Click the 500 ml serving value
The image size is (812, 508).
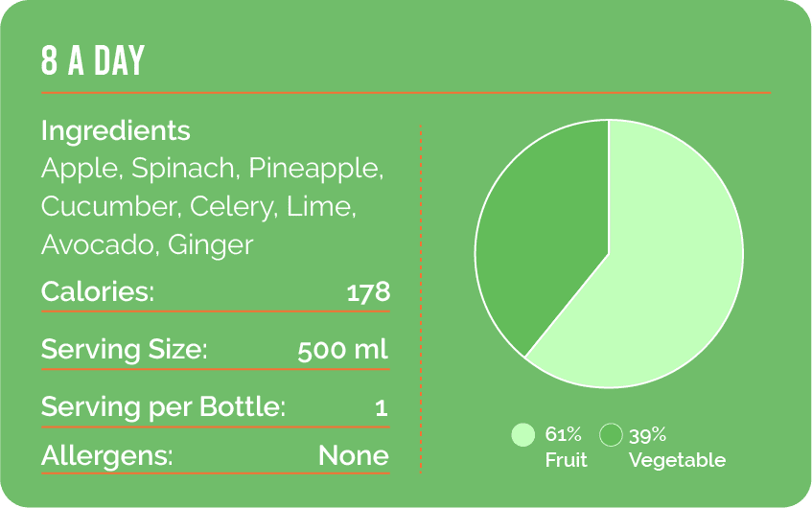pyautogui.click(x=343, y=349)
